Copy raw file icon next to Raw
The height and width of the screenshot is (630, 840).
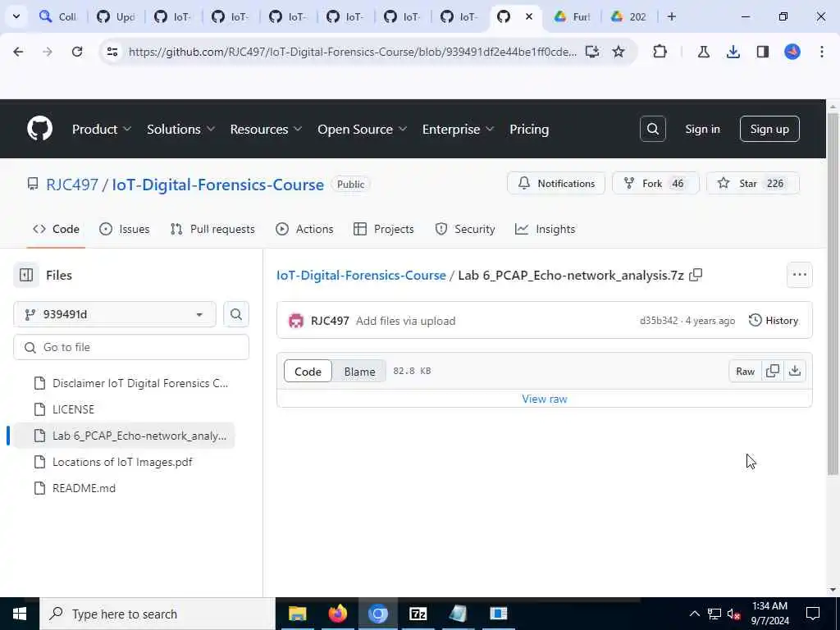coord(773,371)
